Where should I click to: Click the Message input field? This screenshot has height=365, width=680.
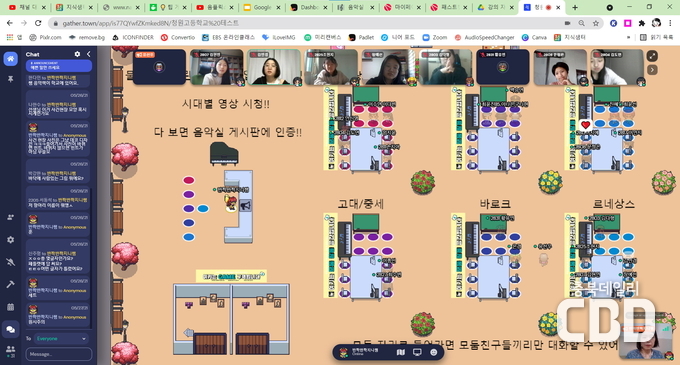point(59,354)
